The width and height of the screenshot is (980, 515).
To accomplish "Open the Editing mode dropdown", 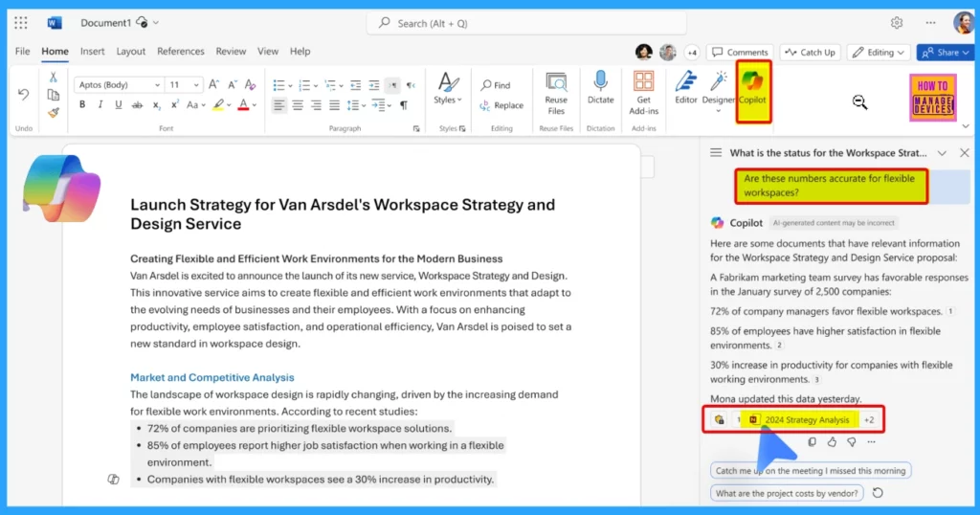I will point(879,53).
